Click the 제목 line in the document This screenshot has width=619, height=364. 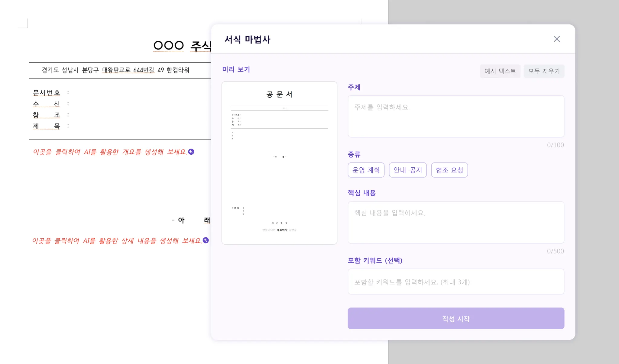point(46,126)
